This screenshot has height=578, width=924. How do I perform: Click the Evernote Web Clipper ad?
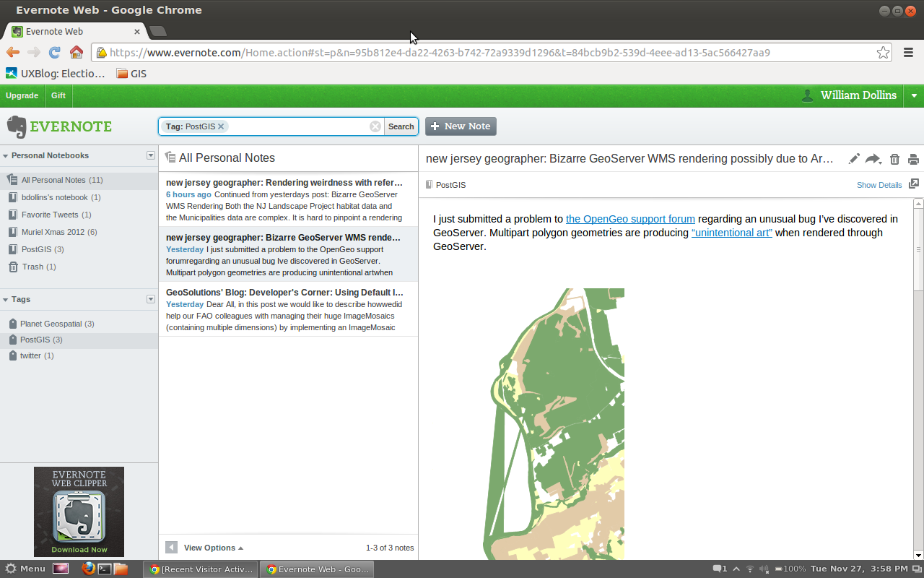click(79, 512)
